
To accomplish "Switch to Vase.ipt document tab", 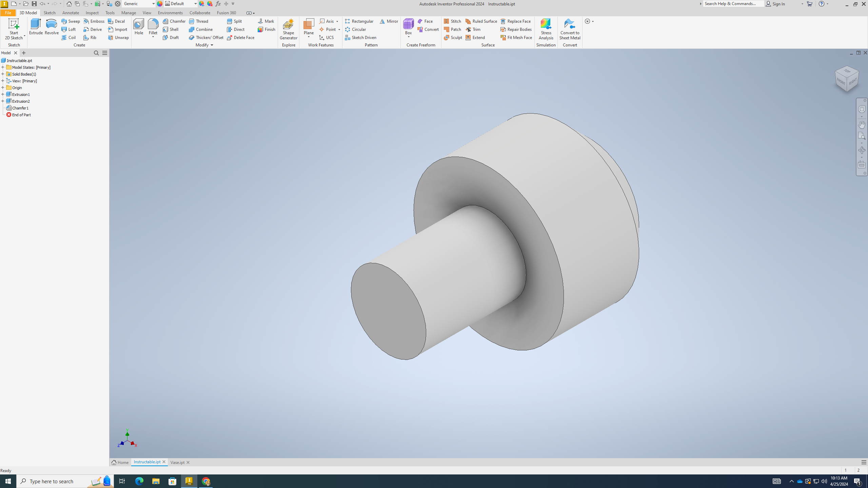I will point(177,462).
